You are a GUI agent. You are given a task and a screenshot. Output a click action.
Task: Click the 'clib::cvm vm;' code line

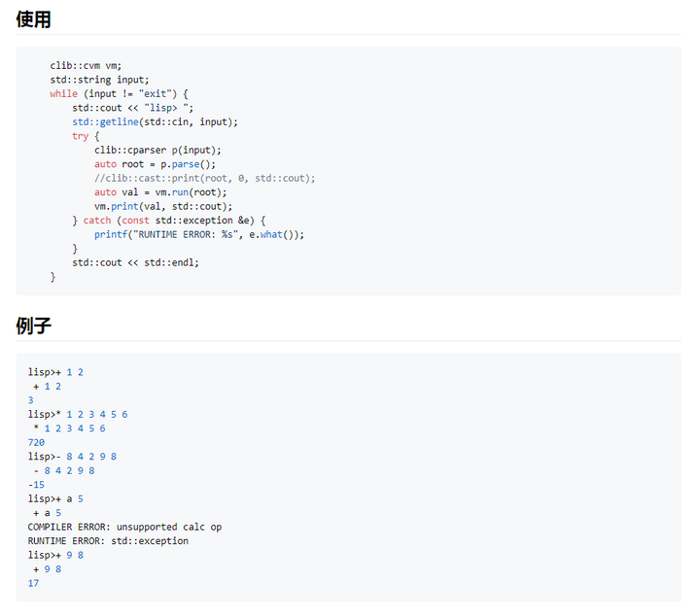click(87, 66)
